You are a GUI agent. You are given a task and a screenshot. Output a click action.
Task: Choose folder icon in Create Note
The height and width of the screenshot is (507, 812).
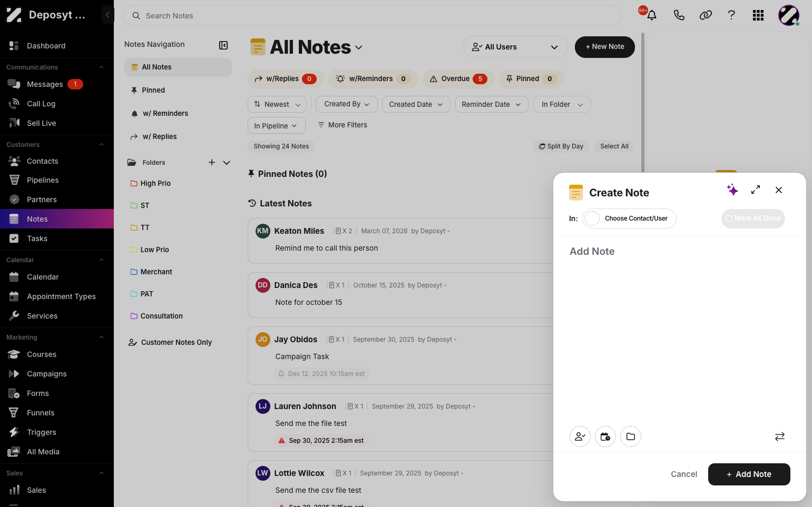point(631,436)
